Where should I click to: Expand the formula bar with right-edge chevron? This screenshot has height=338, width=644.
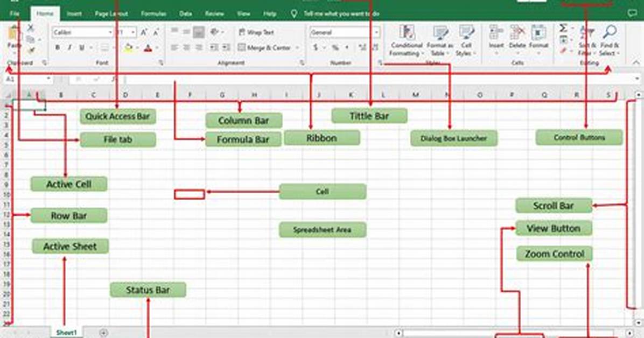[x=637, y=79]
